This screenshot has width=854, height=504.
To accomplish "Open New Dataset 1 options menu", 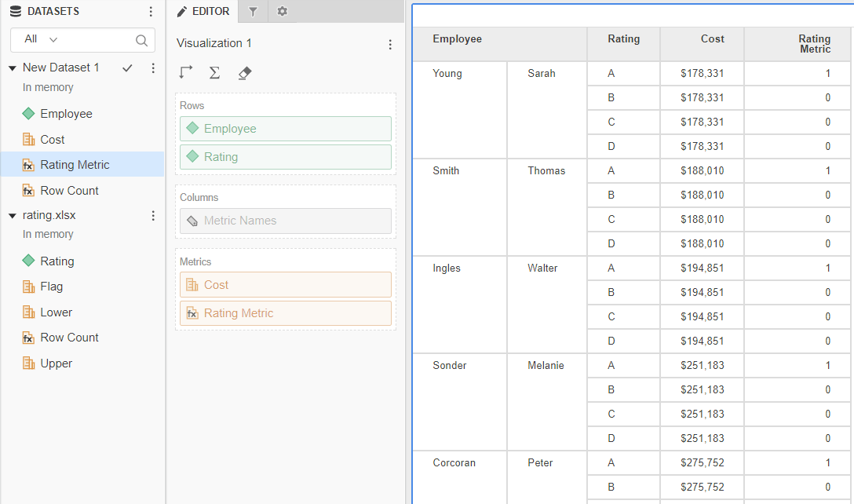I will pos(153,68).
